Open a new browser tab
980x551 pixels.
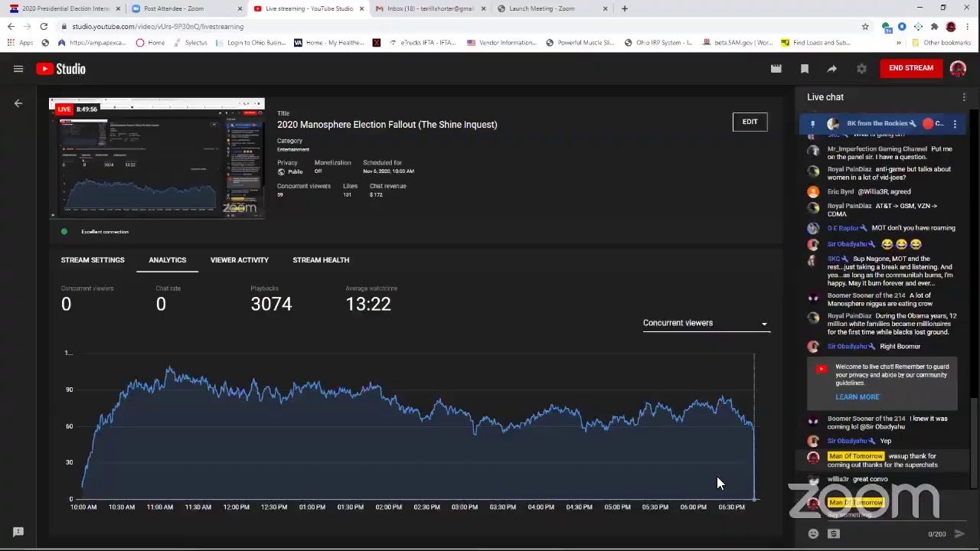pos(625,8)
